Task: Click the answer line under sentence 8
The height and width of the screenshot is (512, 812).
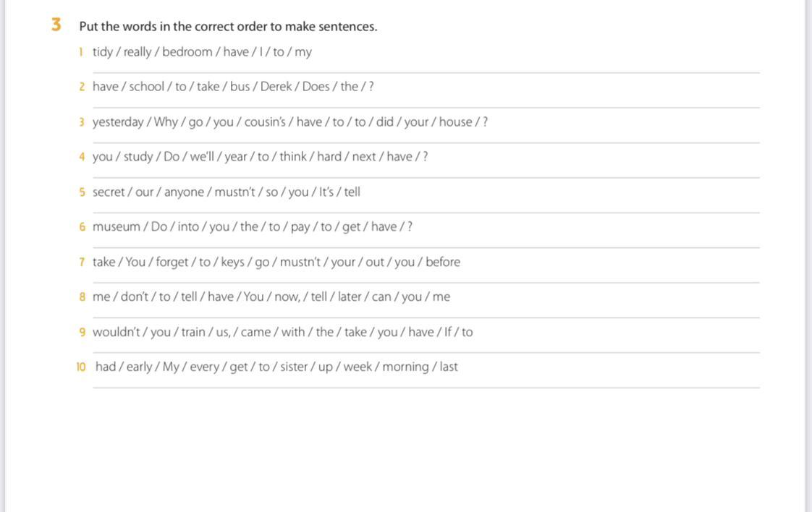Action: click(426, 317)
